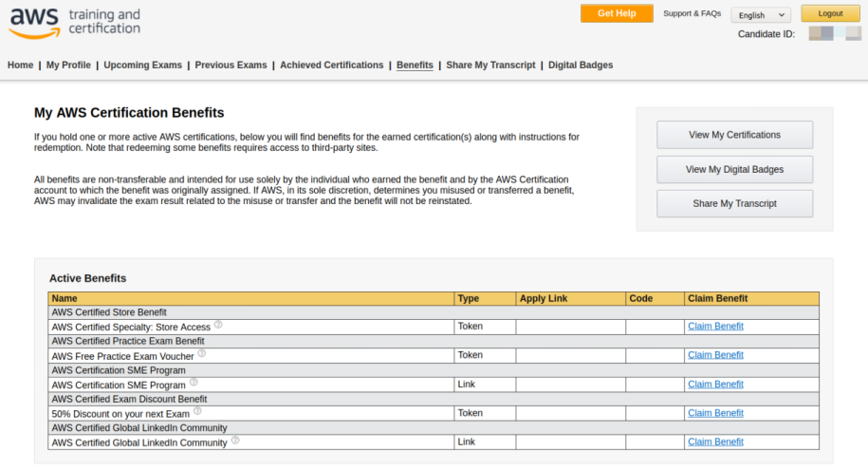Click the 'AWS Certified Specialty: Store Access' text
The image size is (868, 470).
(131, 327)
